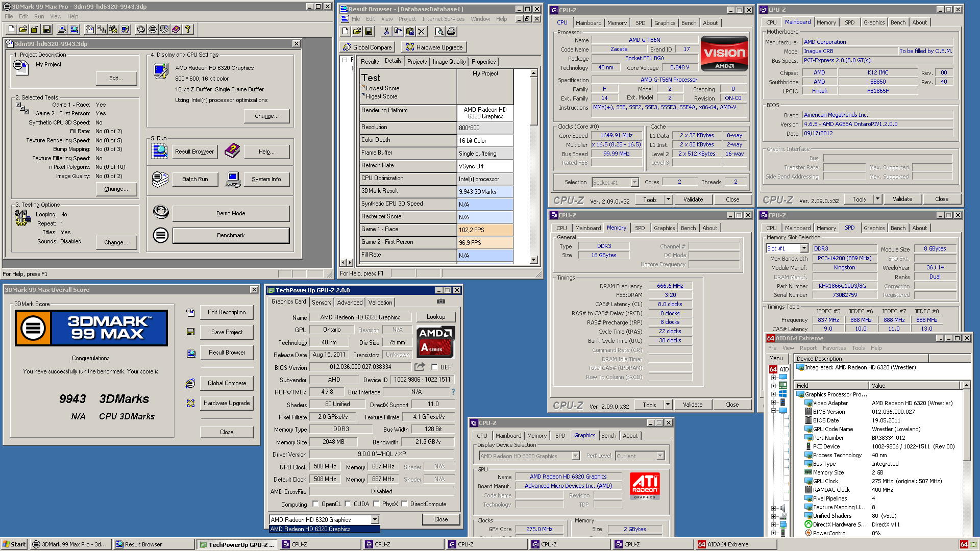This screenshot has height=551, width=980.
Task: Collapse the expanded Display node in AIDA64 tree
Action: (773, 410)
